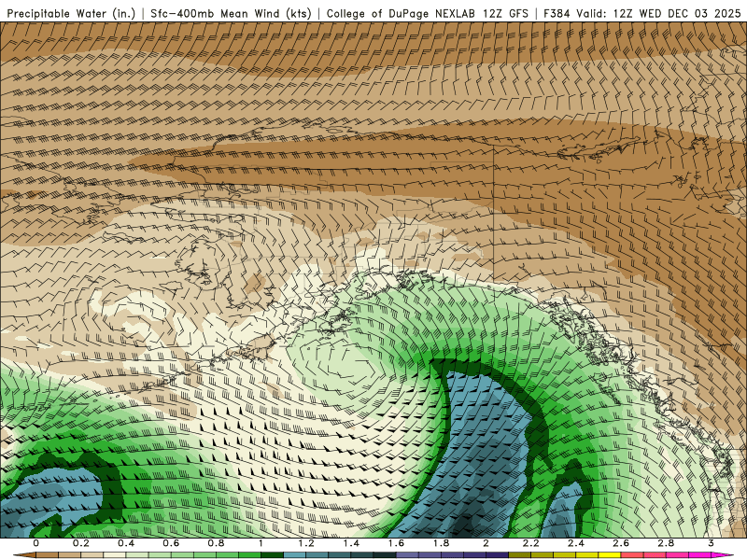The image size is (747, 560).
Task: Click the colorbar label '0.4'
Action: pyautogui.click(x=126, y=543)
